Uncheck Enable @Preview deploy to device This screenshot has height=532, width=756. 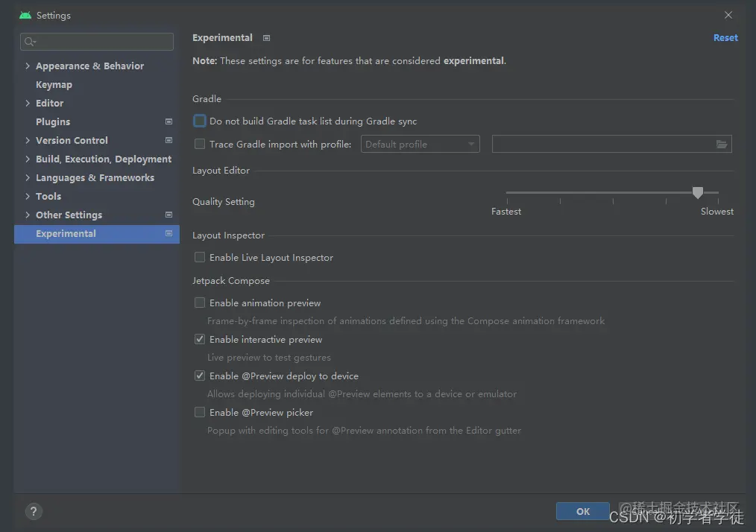pos(200,376)
